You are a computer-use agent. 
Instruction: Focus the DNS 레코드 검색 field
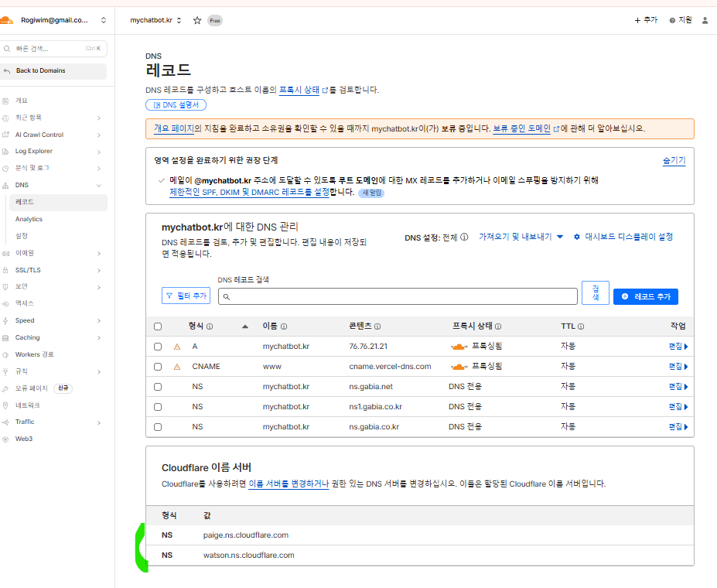[398, 296]
